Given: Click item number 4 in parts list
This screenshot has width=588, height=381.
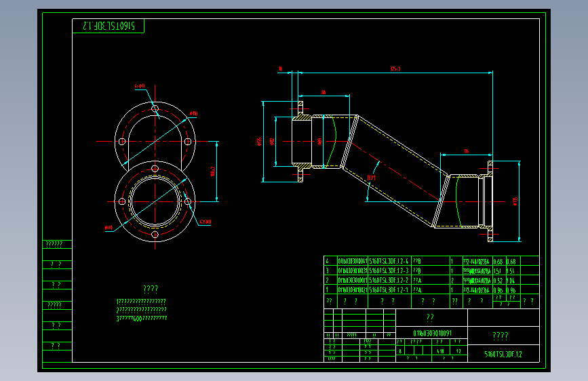Looking at the screenshot, I should click(327, 262).
